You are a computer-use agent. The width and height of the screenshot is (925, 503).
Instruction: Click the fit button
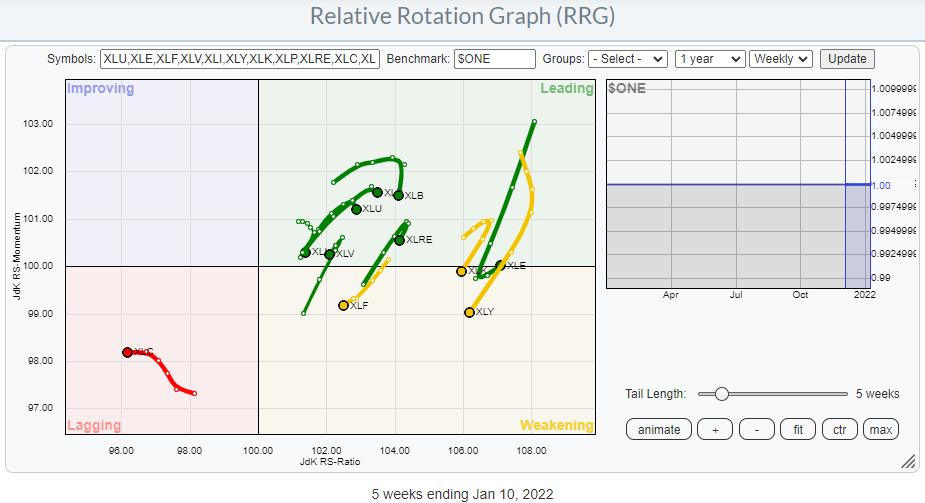coord(796,430)
